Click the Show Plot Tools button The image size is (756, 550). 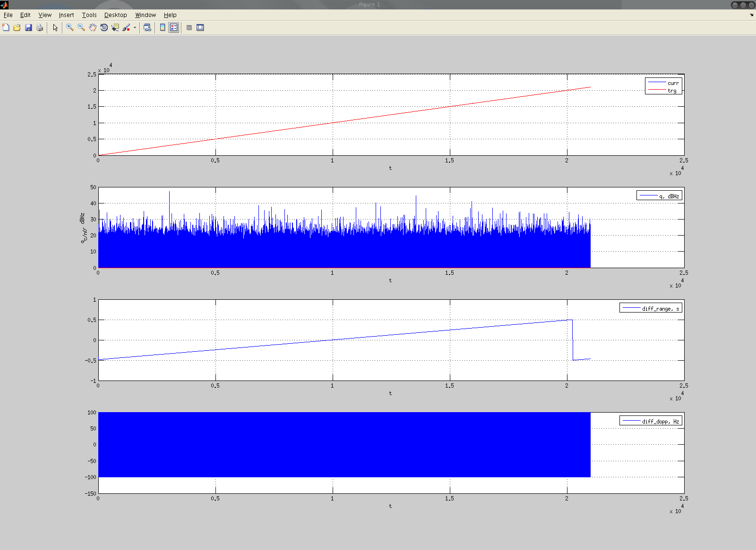coord(200,27)
